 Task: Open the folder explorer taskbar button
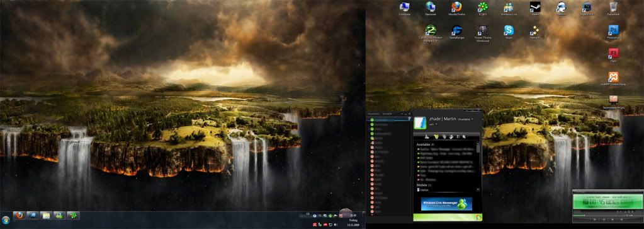pyautogui.click(x=46, y=215)
